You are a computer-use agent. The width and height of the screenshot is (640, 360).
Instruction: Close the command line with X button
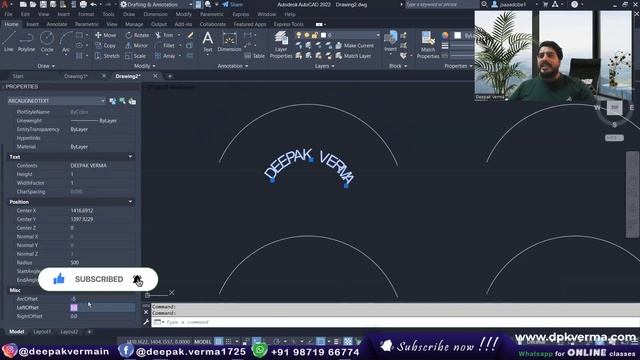point(146,312)
